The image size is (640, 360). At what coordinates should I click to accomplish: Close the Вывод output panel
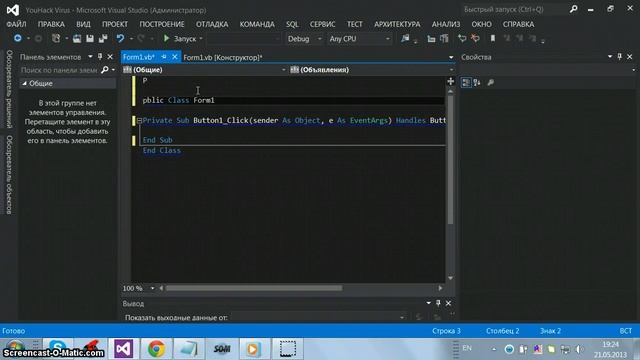pos(448,303)
